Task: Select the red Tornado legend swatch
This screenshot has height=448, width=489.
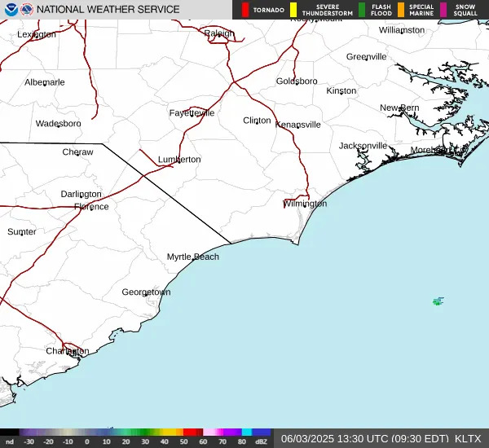Action: 245,10
